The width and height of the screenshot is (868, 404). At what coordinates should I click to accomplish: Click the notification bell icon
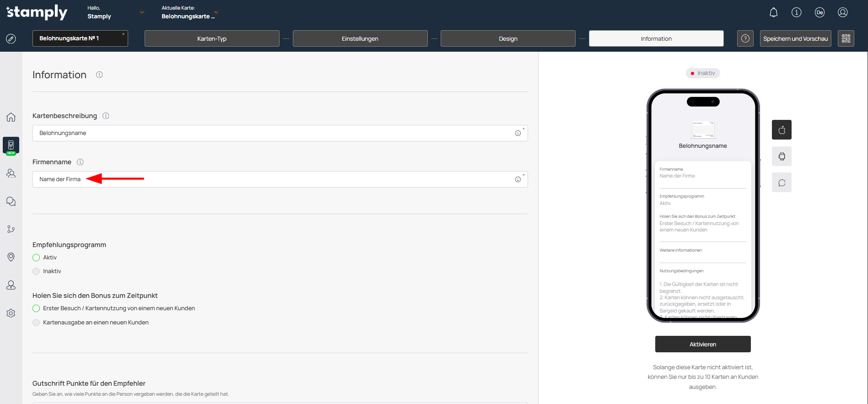click(x=773, y=12)
